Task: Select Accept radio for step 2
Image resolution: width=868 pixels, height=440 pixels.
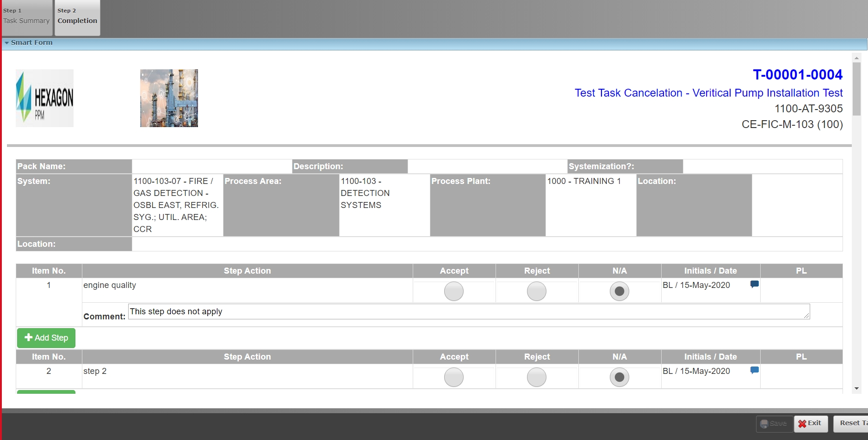Action: pyautogui.click(x=454, y=377)
